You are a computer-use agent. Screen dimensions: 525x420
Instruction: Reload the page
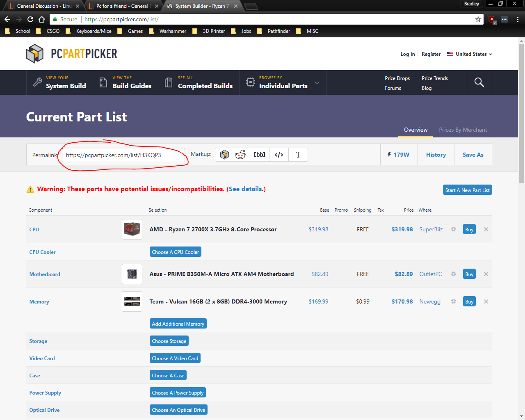point(30,19)
